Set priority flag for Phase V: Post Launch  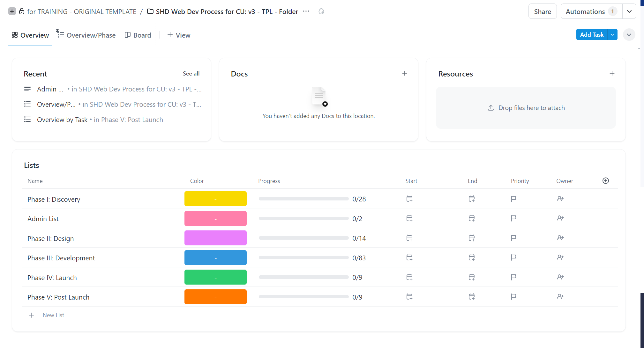click(513, 296)
